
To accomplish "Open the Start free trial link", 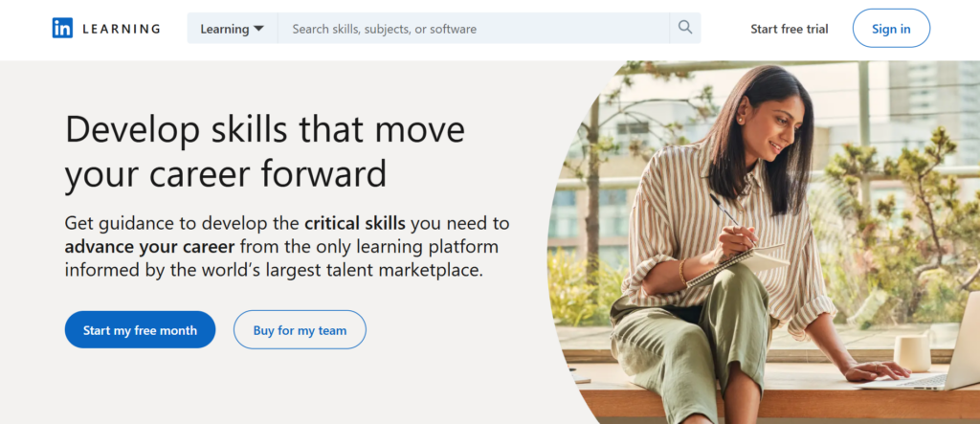I will tap(790, 29).
